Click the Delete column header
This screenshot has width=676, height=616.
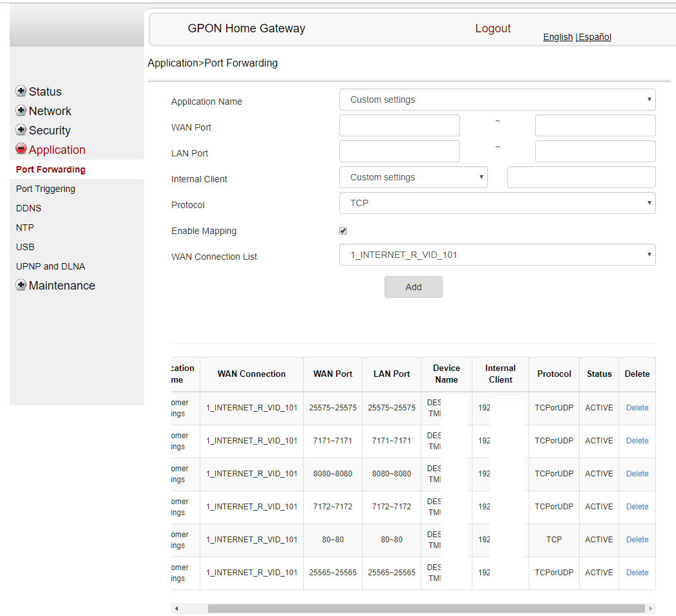click(x=637, y=374)
